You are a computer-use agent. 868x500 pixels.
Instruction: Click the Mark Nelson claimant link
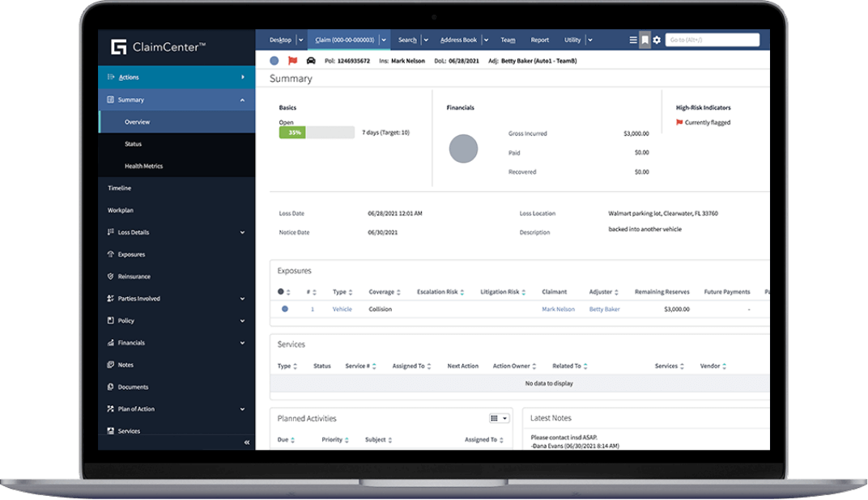coord(558,309)
